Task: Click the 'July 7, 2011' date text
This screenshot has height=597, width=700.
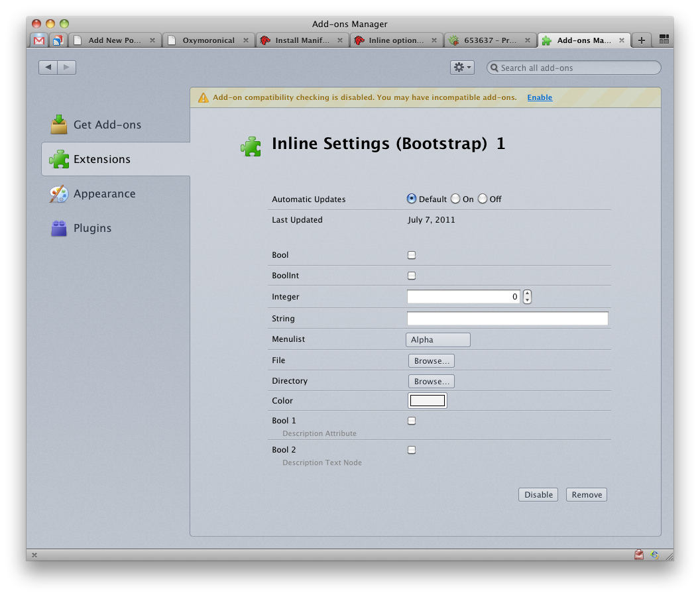Action: [x=432, y=219]
